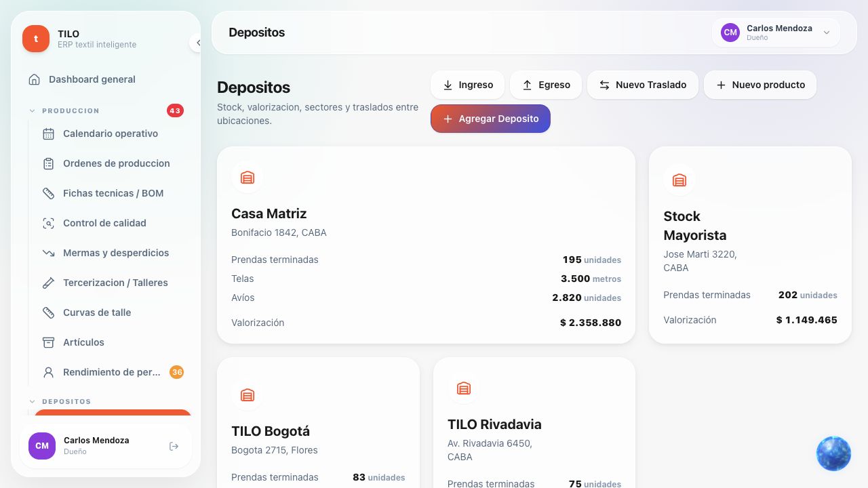This screenshot has height=488, width=868.
Task: Click the Mermas y desperdicios trend icon
Action: coord(48,253)
